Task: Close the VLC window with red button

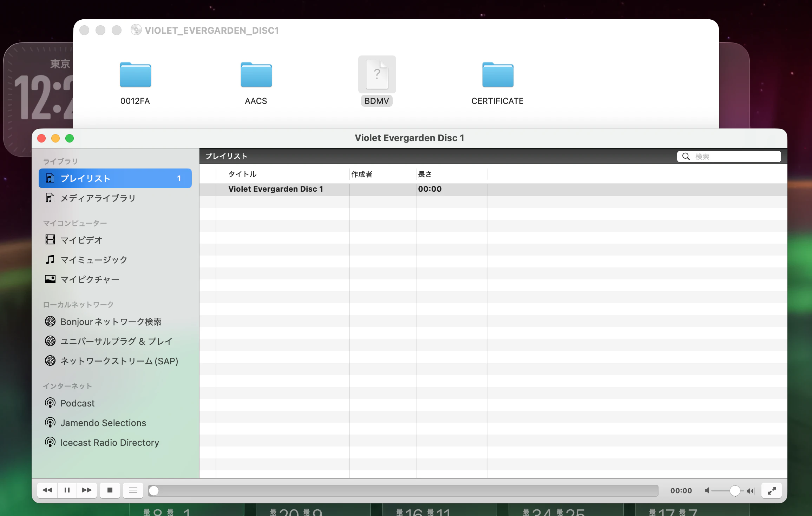Action: pyautogui.click(x=41, y=138)
